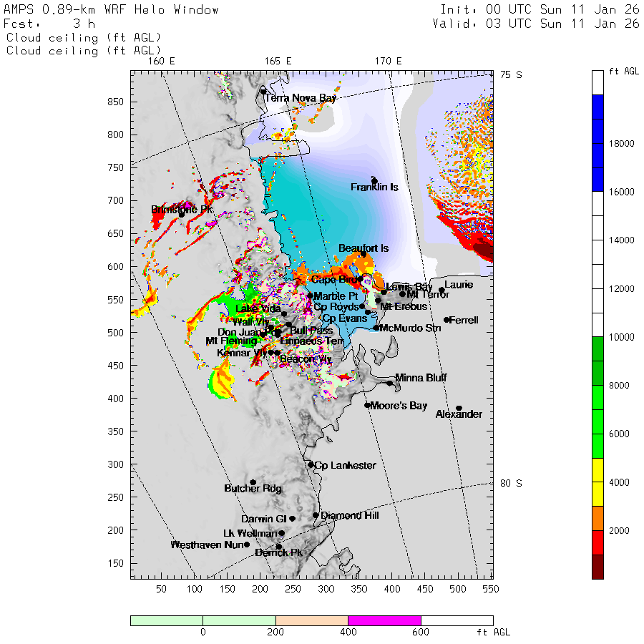Select the Fcst 3 h header text
Screen dimensions: 644x644
point(49,24)
